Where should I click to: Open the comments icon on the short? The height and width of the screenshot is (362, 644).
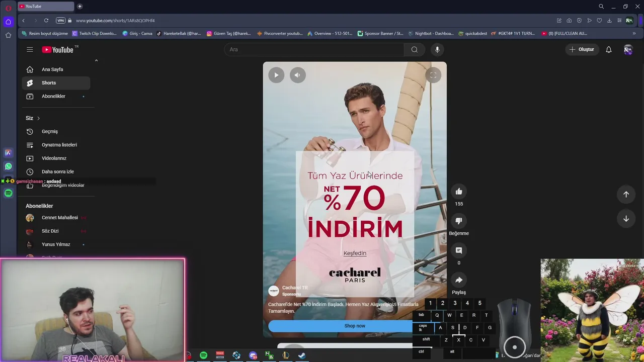coord(459,250)
